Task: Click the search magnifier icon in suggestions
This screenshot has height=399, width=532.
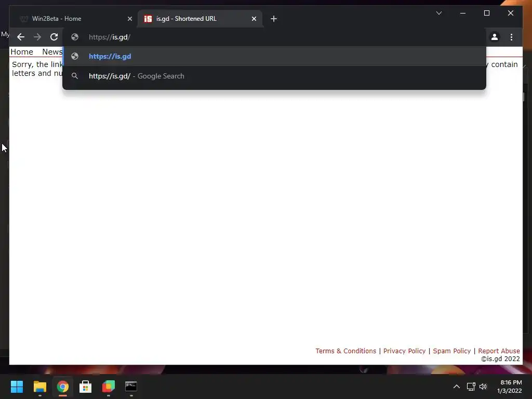Action: click(75, 76)
